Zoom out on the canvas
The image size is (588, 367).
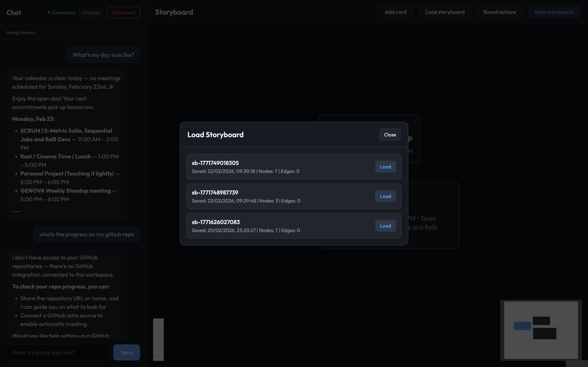click(x=158, y=334)
